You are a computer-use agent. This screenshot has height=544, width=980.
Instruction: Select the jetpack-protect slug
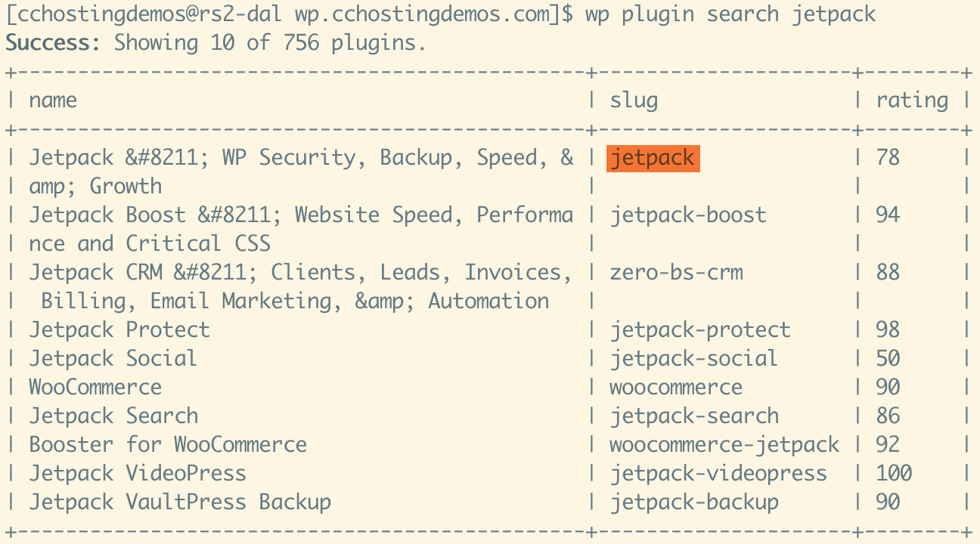[x=700, y=329]
